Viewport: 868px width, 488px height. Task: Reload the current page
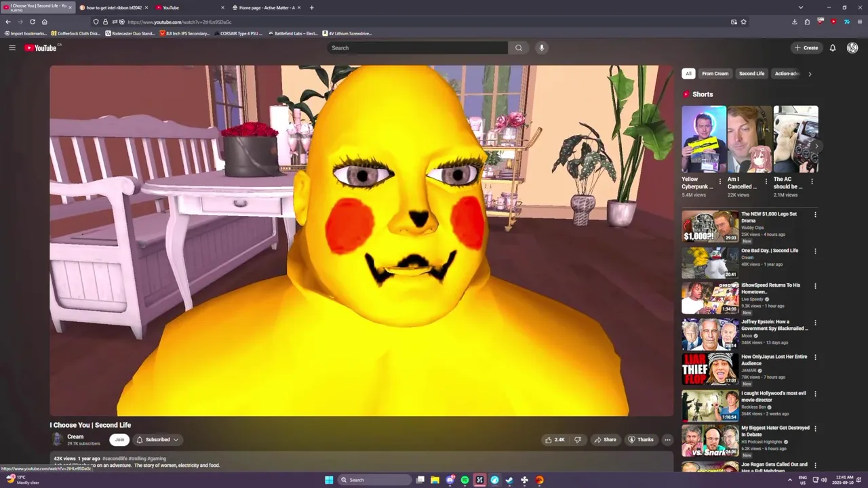[32, 22]
